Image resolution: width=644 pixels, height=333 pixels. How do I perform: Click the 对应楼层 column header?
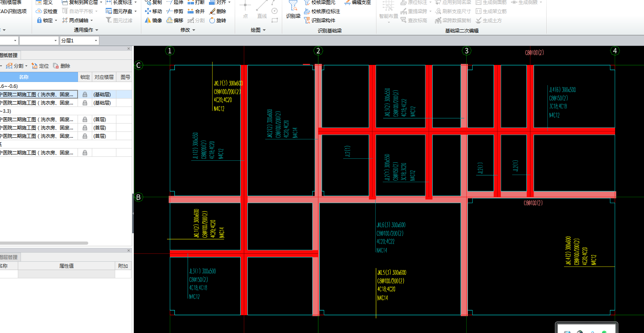104,77
